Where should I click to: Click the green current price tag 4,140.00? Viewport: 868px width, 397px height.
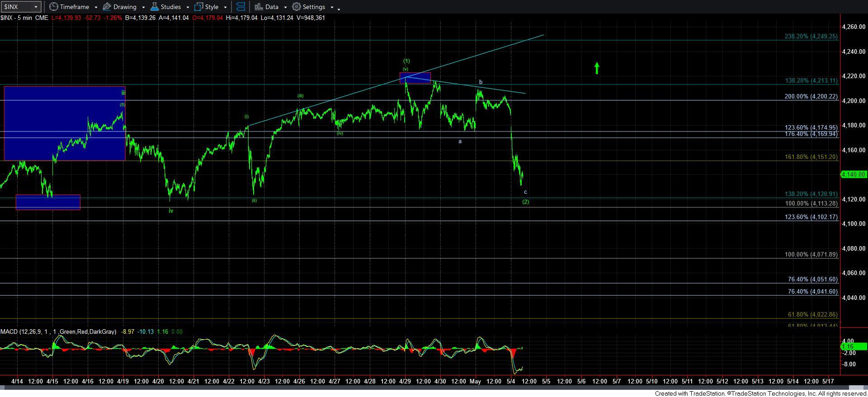tap(853, 174)
